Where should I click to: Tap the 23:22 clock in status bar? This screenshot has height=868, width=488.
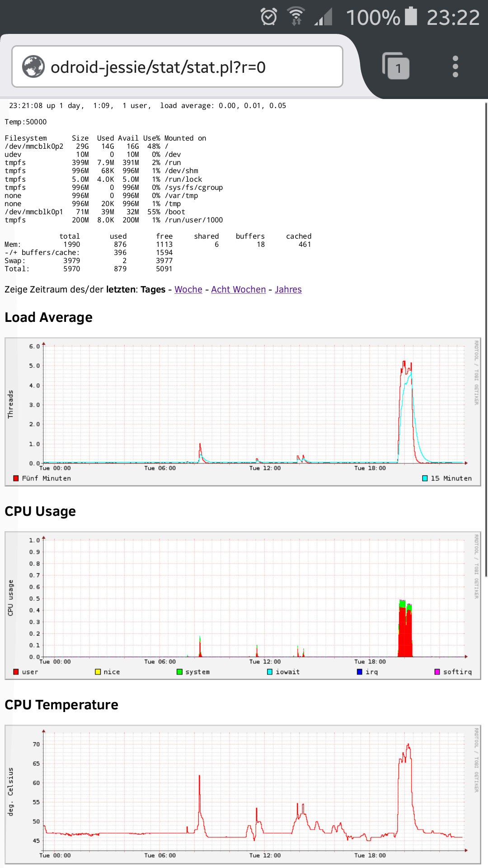[453, 18]
